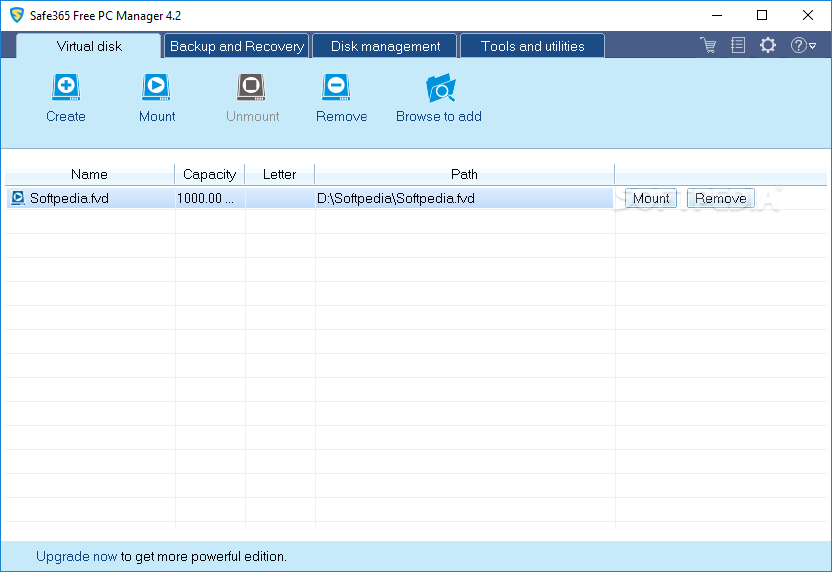Click the Create virtual disk icon
832x572 pixels.
pos(66,87)
